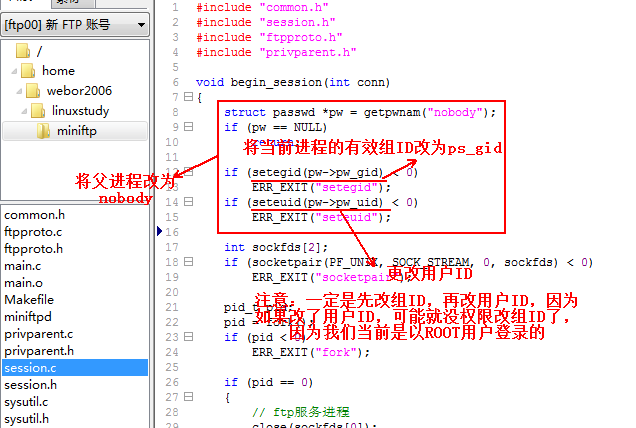Select main.o in the file list
This screenshot has height=428, width=636.
23,283
